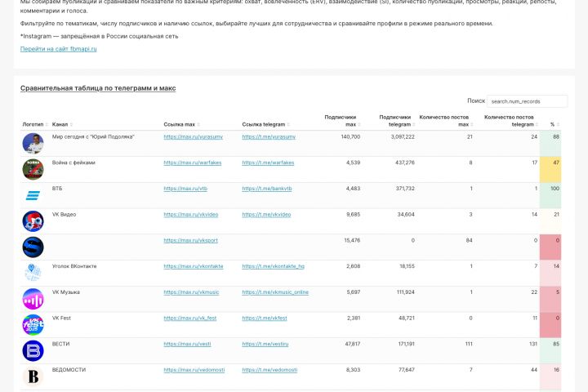This screenshot has width=588, height=392.
Task: Click the ВЕСТИ channel logo
Action: tap(33, 351)
